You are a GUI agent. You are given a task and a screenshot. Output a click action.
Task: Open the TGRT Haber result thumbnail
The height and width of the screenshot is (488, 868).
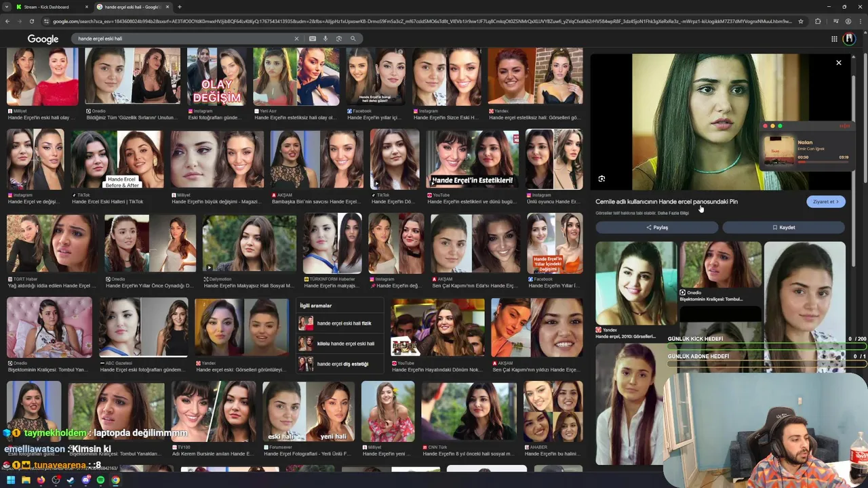coord(52,243)
